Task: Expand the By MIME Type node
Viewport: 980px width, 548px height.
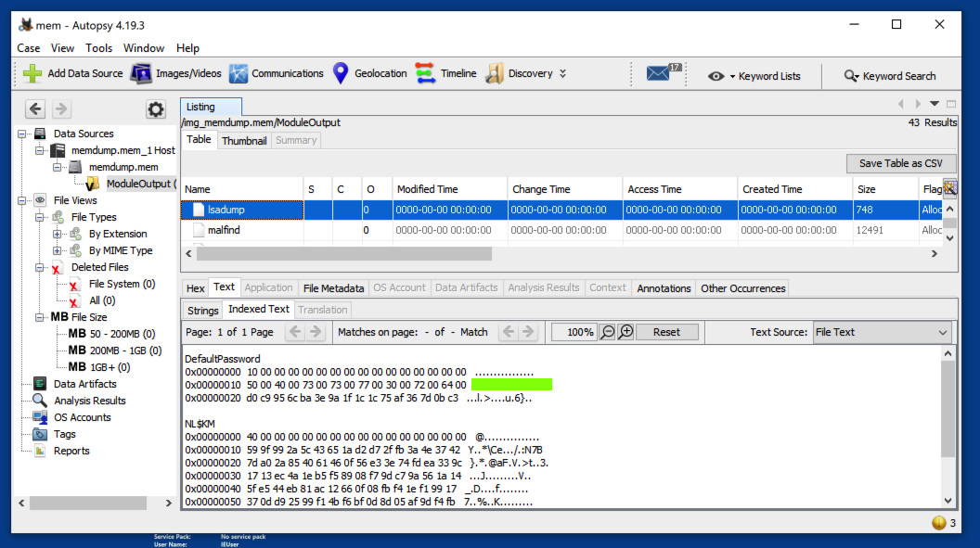Action: point(57,250)
